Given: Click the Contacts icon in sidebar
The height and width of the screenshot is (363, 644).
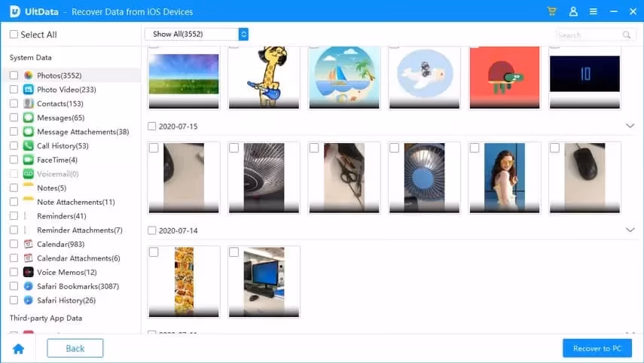Looking at the screenshot, I should pyautogui.click(x=29, y=104).
